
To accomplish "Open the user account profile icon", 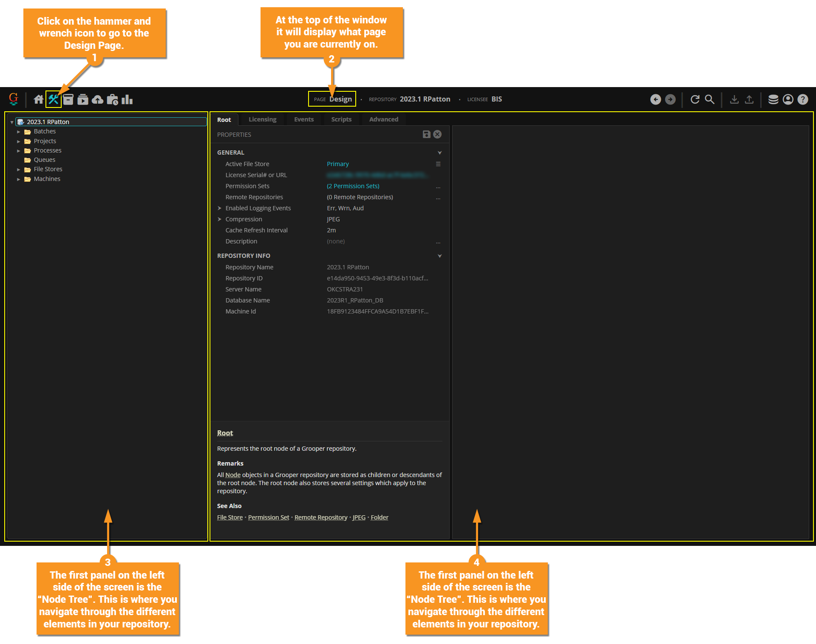I will pyautogui.click(x=788, y=99).
